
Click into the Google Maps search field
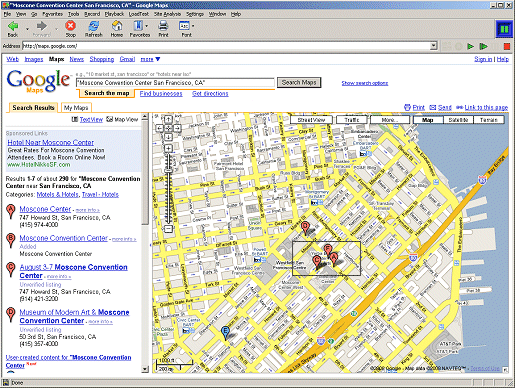175,82
